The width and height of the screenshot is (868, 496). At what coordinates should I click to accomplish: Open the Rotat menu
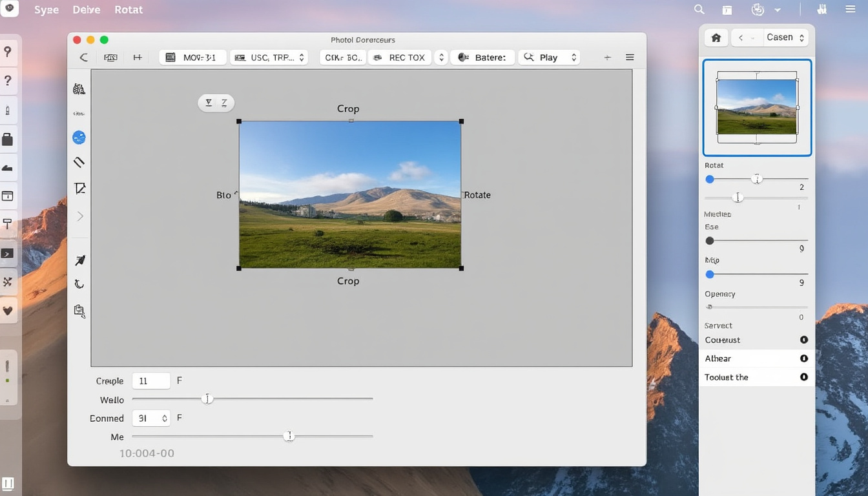pyautogui.click(x=129, y=10)
